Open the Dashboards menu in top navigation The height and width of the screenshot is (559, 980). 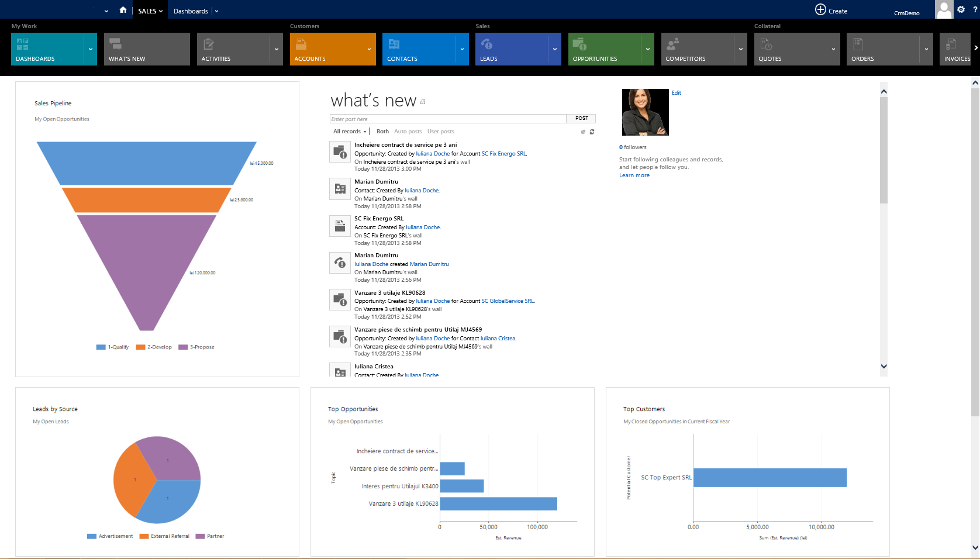[x=191, y=10]
